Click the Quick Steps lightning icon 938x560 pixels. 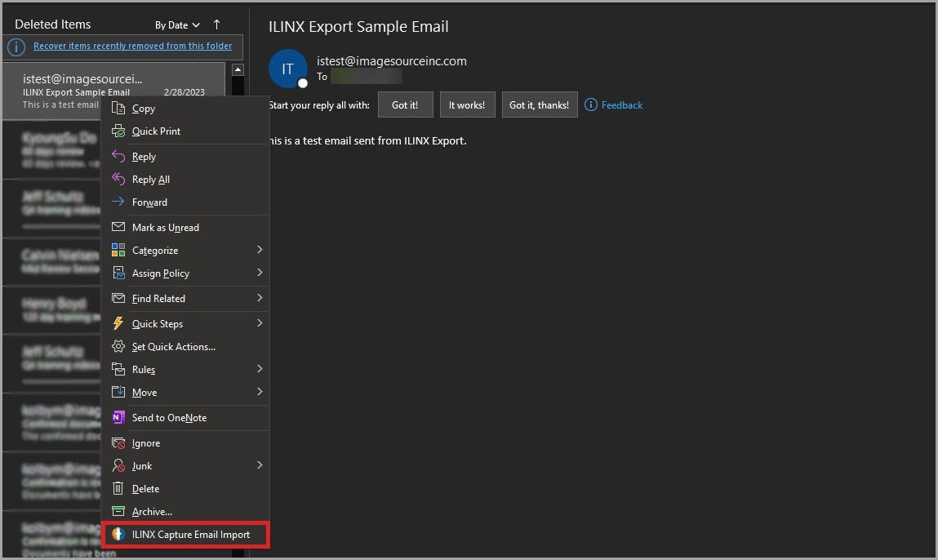tap(118, 324)
